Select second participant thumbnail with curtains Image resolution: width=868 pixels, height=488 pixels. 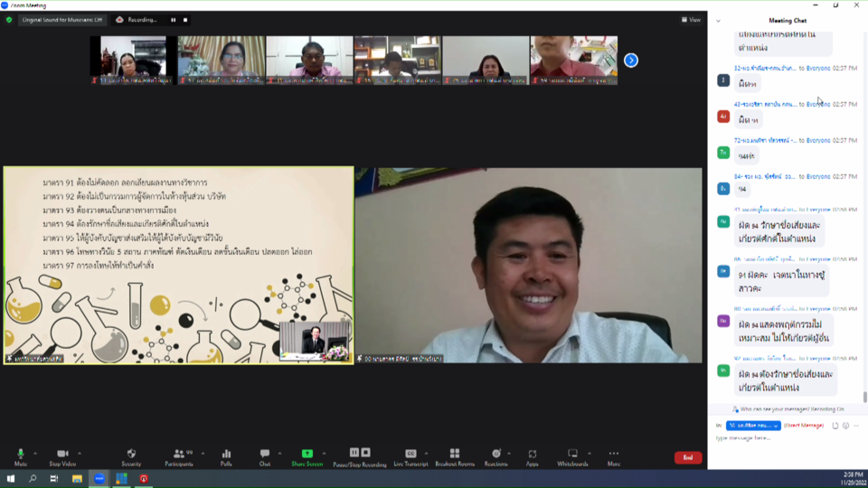pyautogui.click(x=222, y=61)
